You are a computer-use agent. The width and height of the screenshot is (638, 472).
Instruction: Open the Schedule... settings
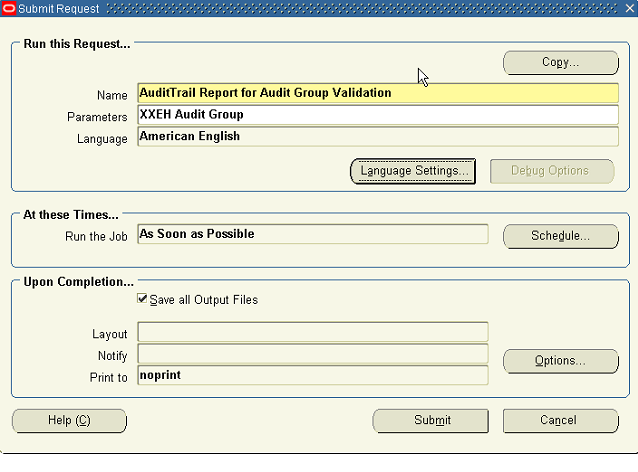560,236
